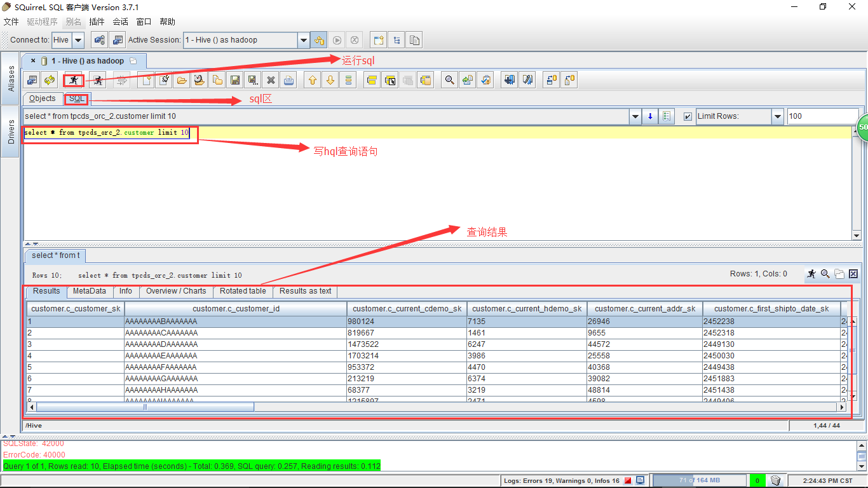This screenshot has height=488, width=868.
Task: Toggle the Limit Rows checkbox
Action: click(x=687, y=117)
